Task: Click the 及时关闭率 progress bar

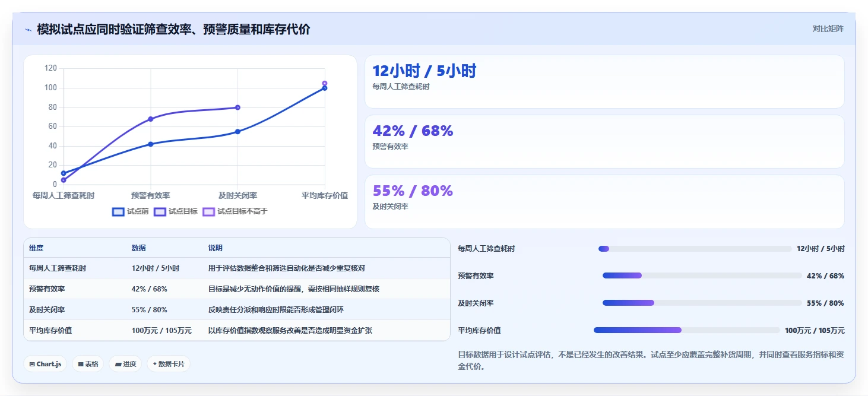Action: pyautogui.click(x=702, y=303)
